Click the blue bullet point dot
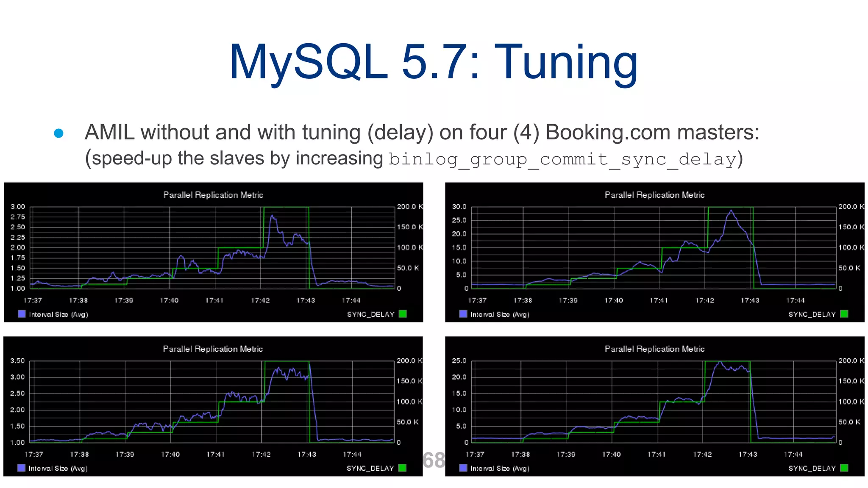The image size is (868, 488). pyautogui.click(x=58, y=133)
